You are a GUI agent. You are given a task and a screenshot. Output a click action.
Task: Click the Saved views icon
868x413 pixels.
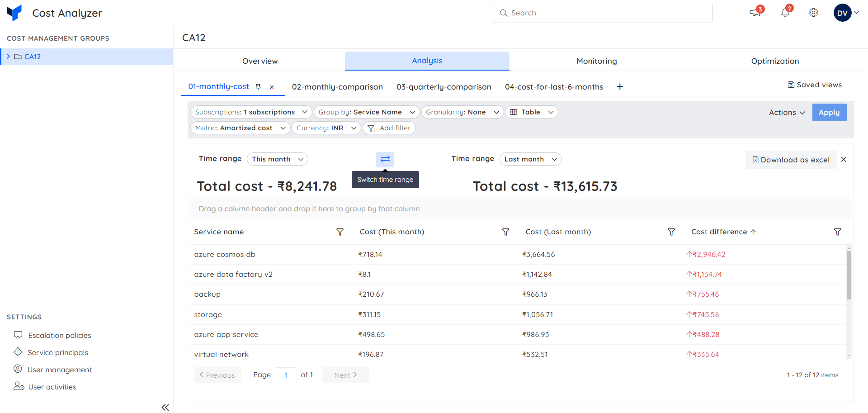click(791, 85)
